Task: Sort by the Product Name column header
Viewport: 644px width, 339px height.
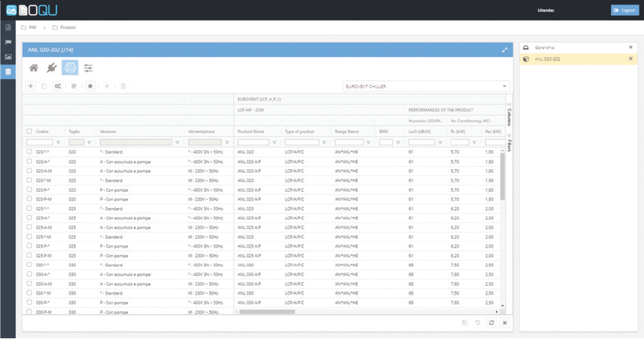Action: click(251, 131)
